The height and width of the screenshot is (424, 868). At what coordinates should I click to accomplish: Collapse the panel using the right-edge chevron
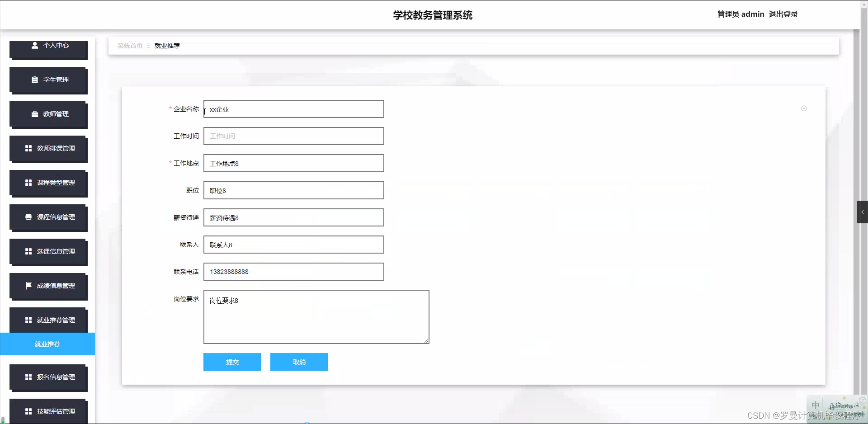click(x=863, y=212)
